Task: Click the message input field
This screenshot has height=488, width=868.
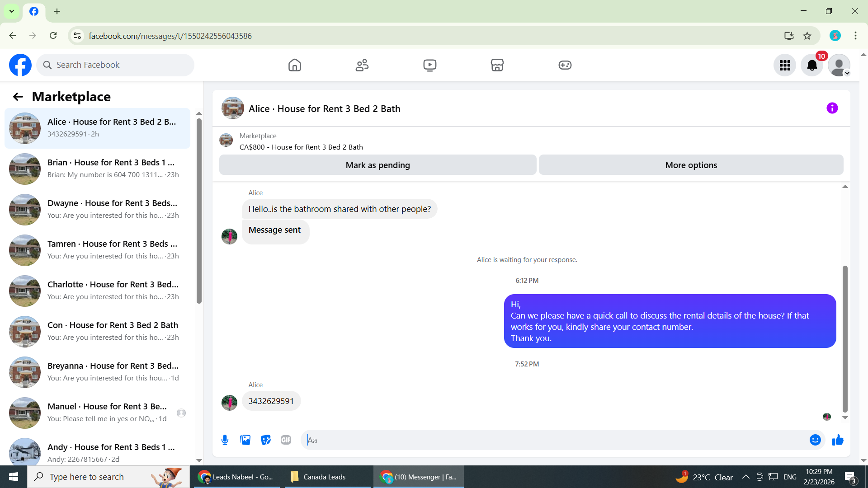Action: point(556,440)
